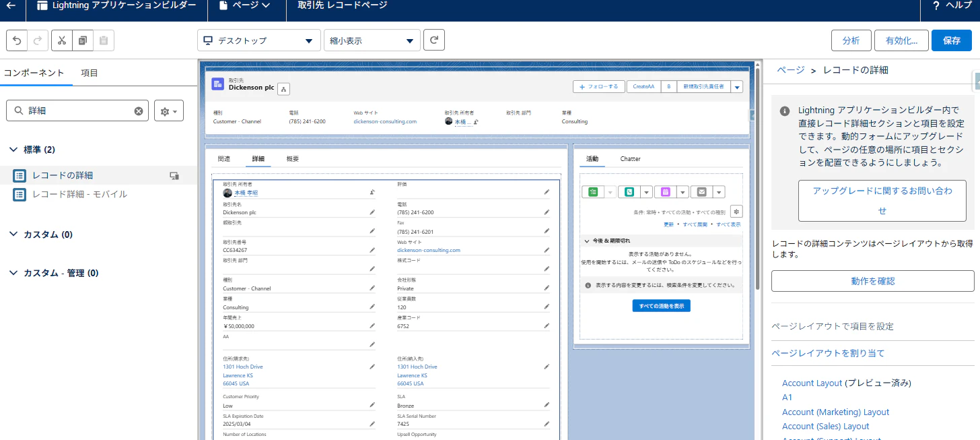Screen dimensions: 980x440
Task: Click the 詳細 component search field
Action: 77,111
